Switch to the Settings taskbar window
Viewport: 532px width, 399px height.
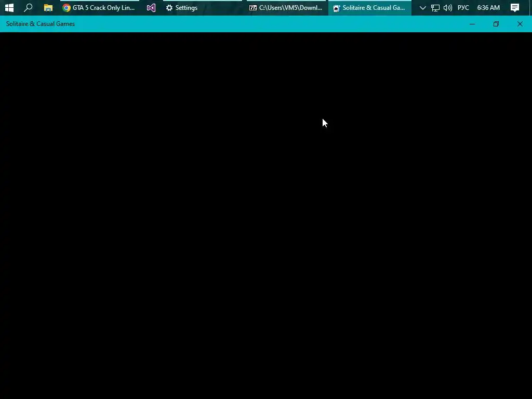click(203, 7)
